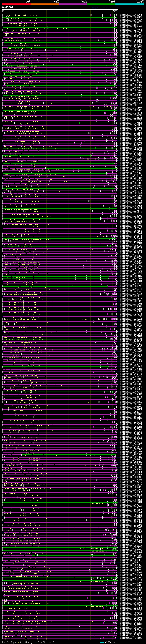Select the UniRef100_C8T1D9 label
Screen dimensions: 146x644
pyautogui.click(x=131, y=276)
